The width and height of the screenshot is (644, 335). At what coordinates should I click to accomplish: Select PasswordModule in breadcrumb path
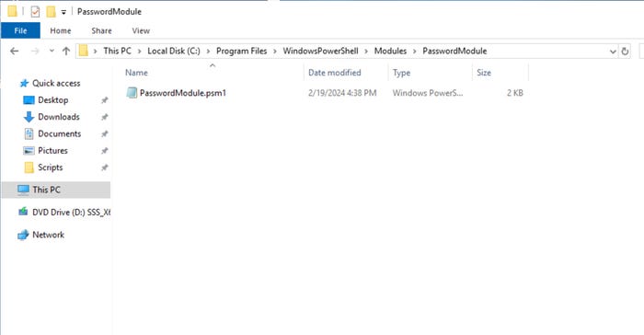point(454,51)
